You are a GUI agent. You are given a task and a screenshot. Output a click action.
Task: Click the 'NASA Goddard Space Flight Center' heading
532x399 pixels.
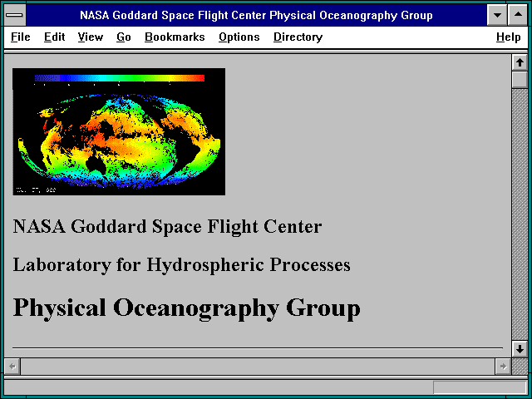click(167, 227)
